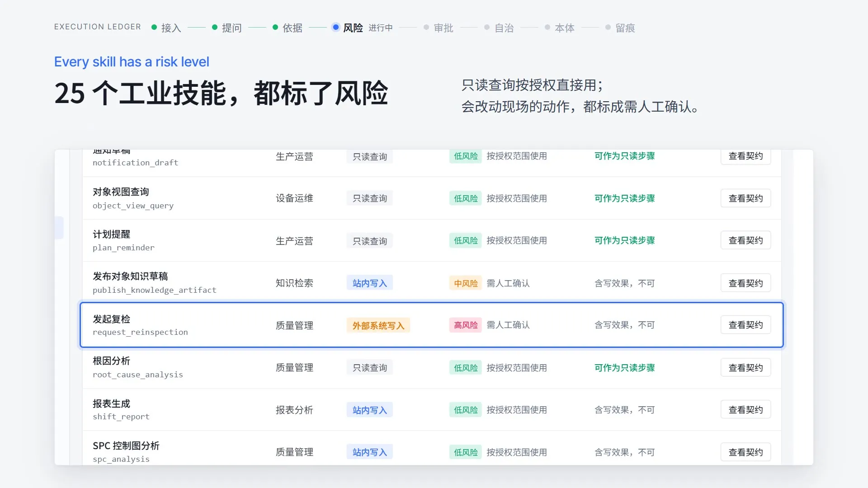Screen dimensions: 868x488
Task: Click the shift_report identifier
Action: tap(121, 417)
